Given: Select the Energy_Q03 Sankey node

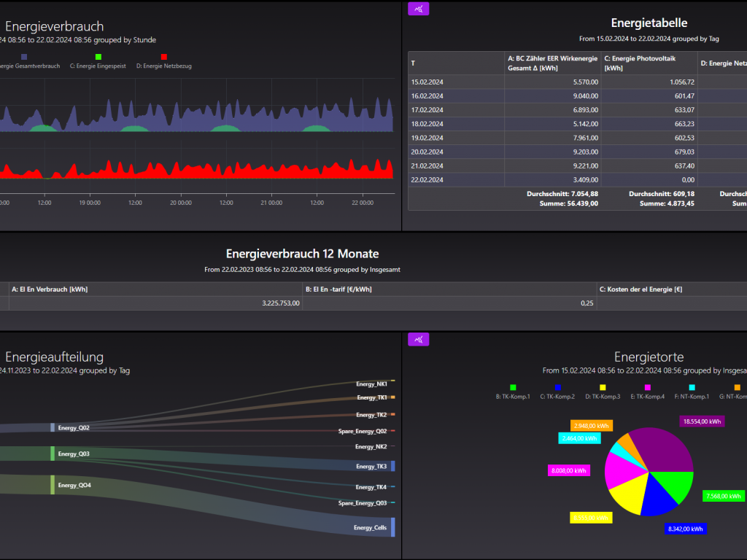Looking at the screenshot, I should (x=53, y=454).
